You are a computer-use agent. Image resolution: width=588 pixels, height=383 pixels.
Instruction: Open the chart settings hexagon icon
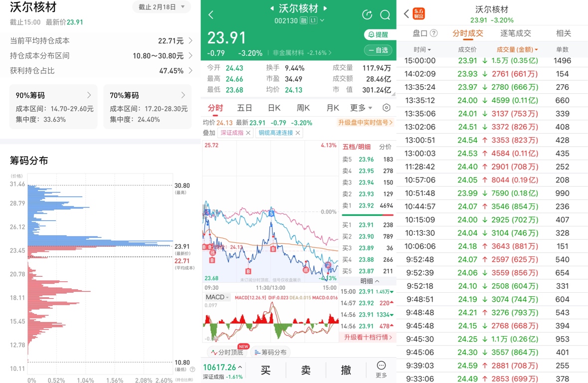click(386, 108)
